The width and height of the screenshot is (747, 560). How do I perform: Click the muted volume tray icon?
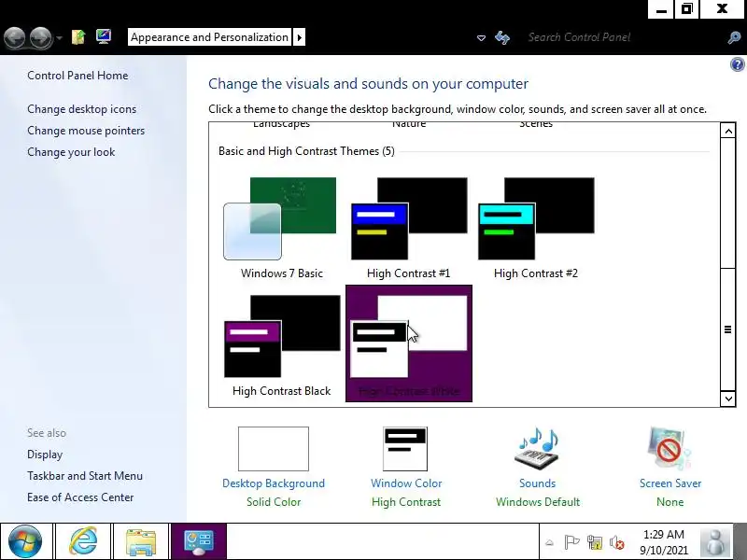tap(616, 542)
